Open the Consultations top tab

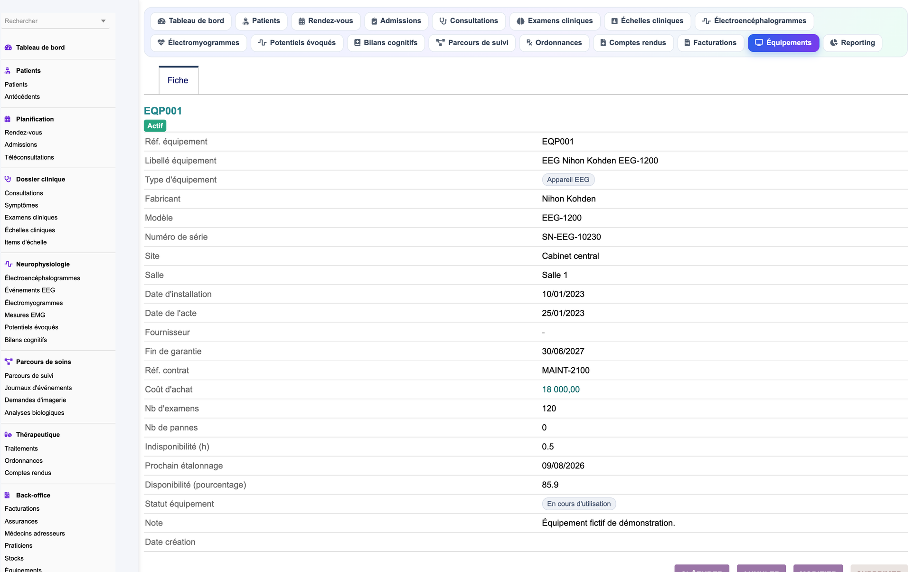469,21
